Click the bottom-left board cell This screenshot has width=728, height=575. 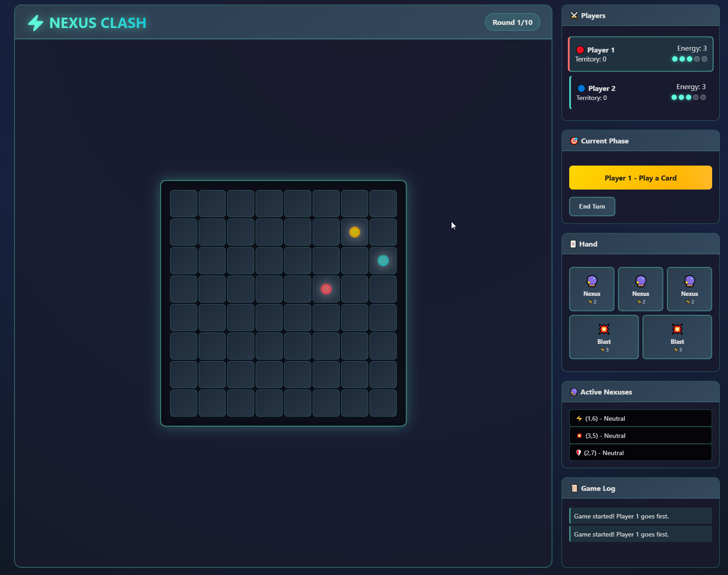(x=184, y=403)
